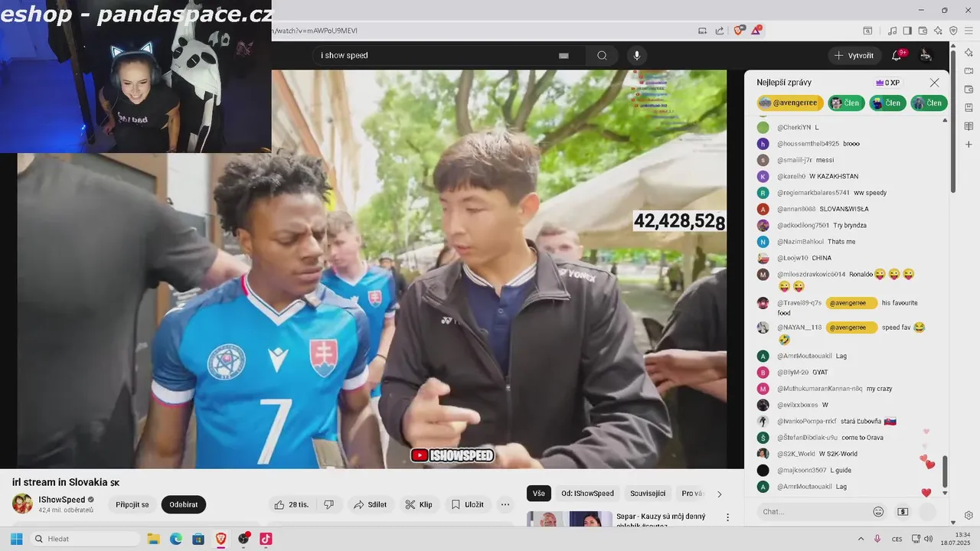Open the IShowSpeed channel avatar
Screen dimensions: 980x551
(22, 504)
